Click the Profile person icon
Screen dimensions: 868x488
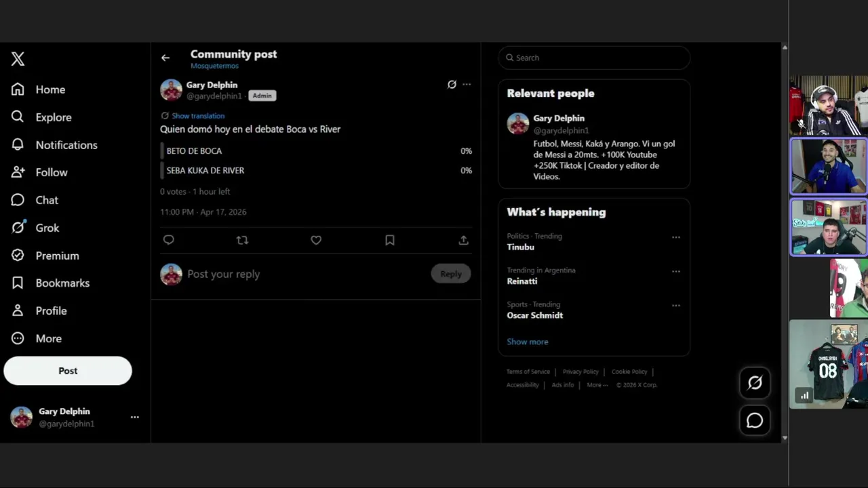(x=18, y=310)
